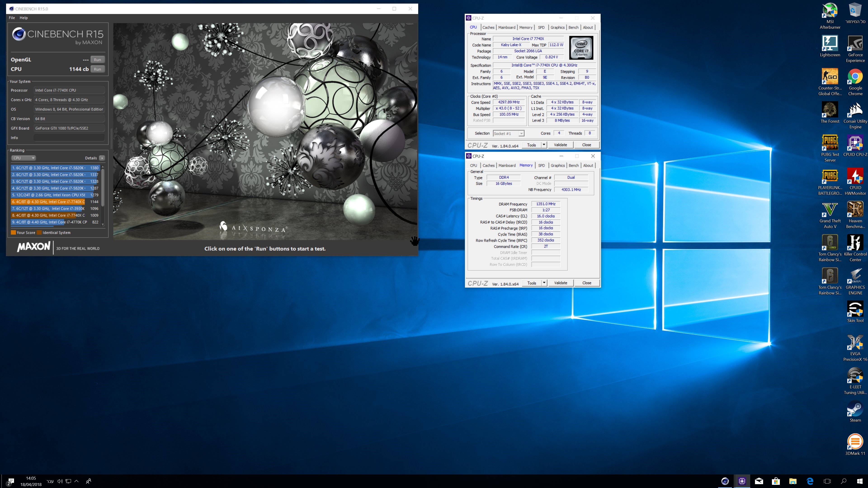868x488 pixels.
Task: Open Microsoft Store from taskbar
Action: (776, 481)
